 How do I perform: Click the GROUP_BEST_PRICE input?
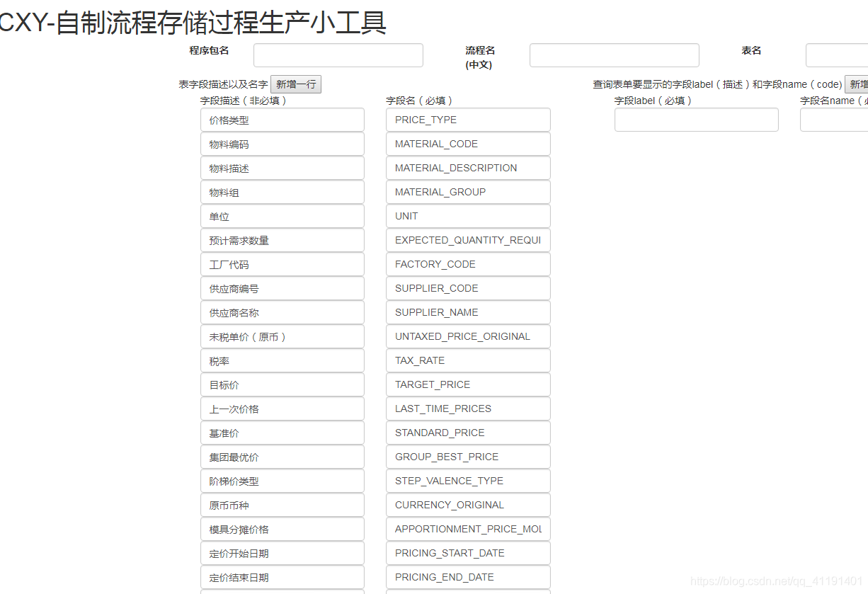[468, 457]
